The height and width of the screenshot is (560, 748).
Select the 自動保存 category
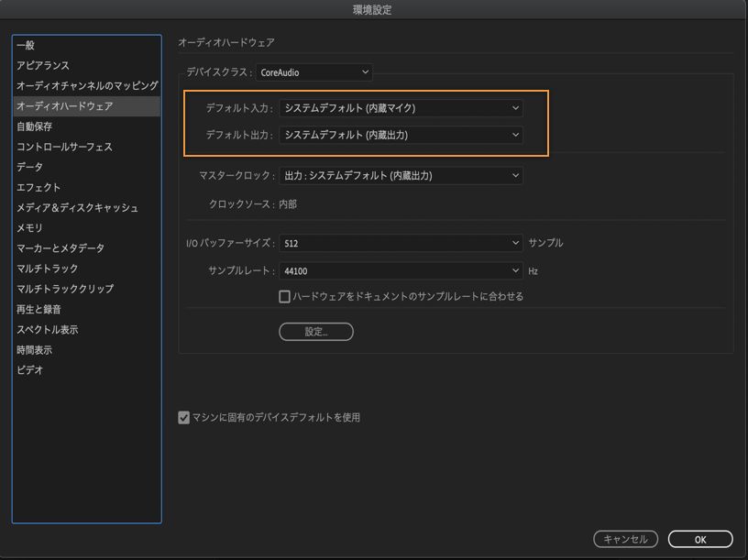(35, 126)
